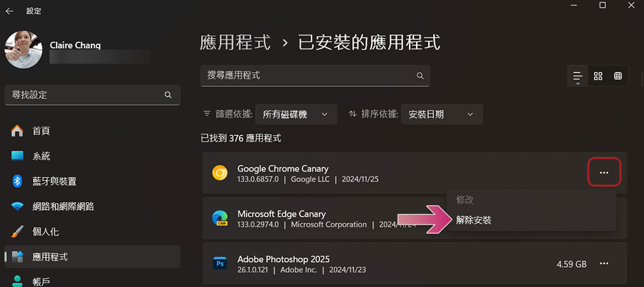Click the magnifier icon in the settings search box
644x287 pixels.
[x=168, y=95]
